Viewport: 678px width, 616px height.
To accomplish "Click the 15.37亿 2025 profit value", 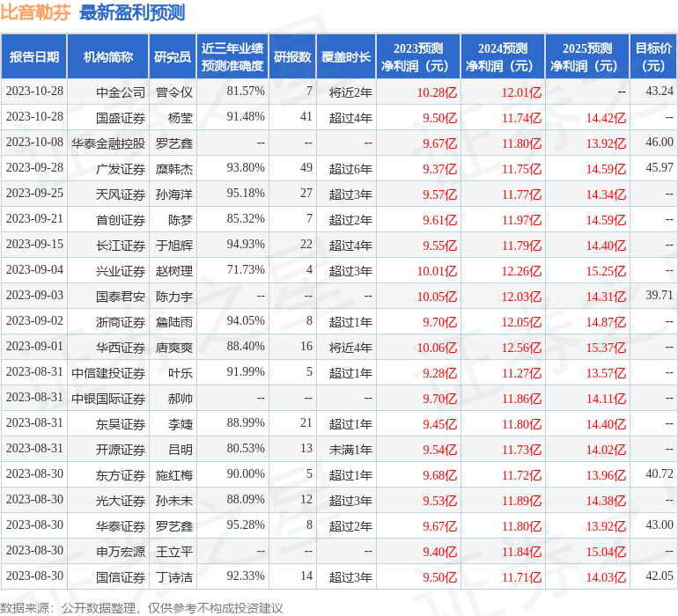I will point(606,347).
